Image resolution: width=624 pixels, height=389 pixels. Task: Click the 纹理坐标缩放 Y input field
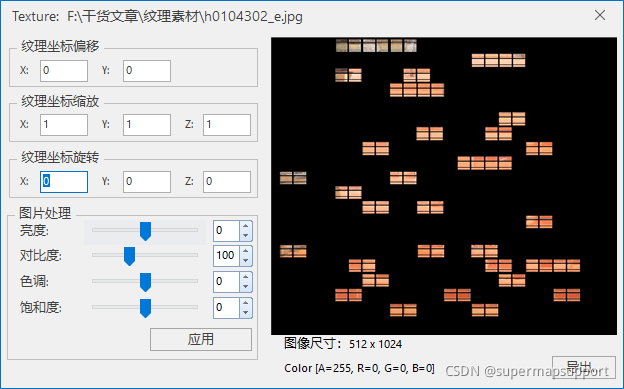pyautogui.click(x=147, y=125)
